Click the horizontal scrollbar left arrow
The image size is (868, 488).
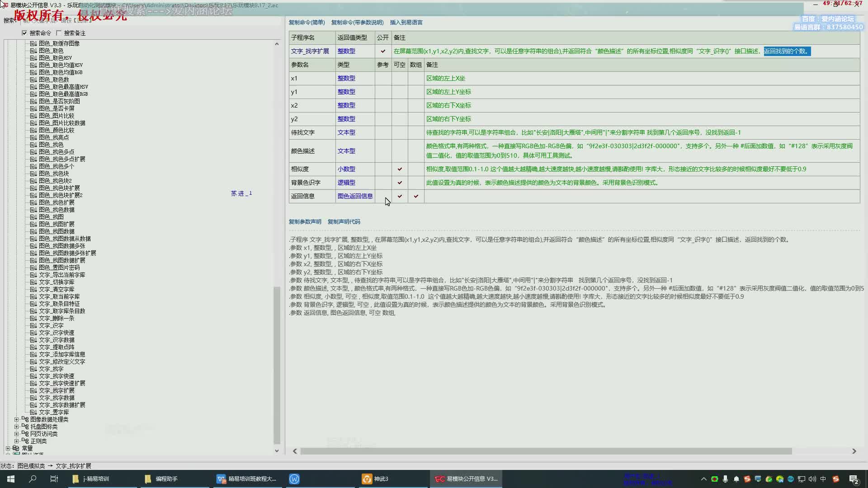point(295,451)
